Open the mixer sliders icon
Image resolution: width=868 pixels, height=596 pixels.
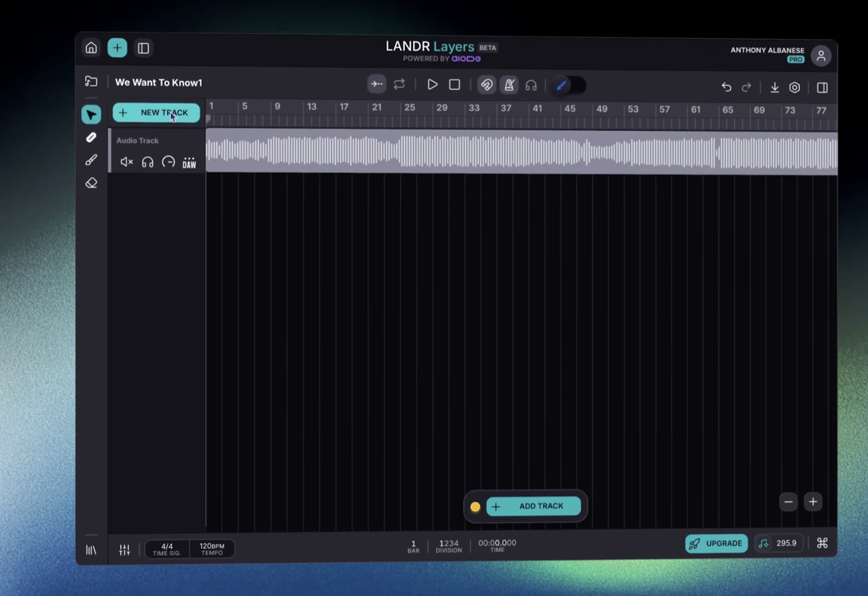tap(124, 550)
